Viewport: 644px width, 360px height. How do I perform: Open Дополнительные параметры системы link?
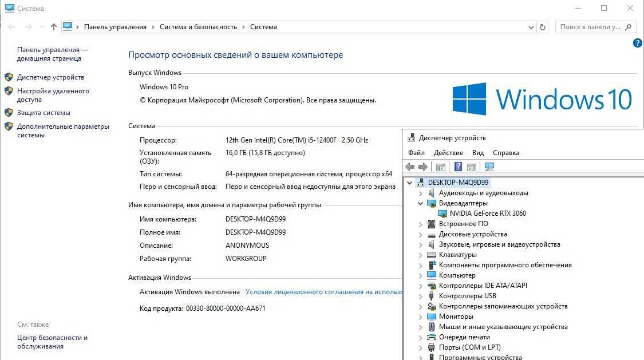[x=63, y=130]
